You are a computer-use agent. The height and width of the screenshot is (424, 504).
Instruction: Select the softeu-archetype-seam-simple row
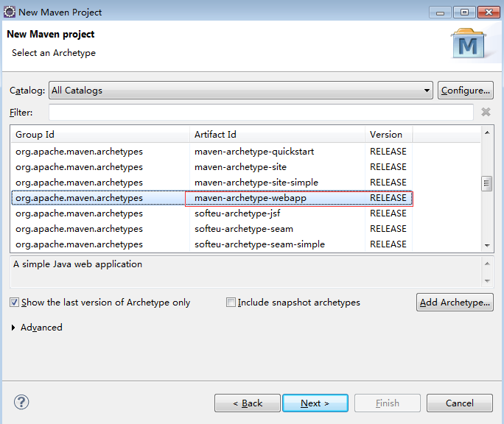[x=211, y=244]
